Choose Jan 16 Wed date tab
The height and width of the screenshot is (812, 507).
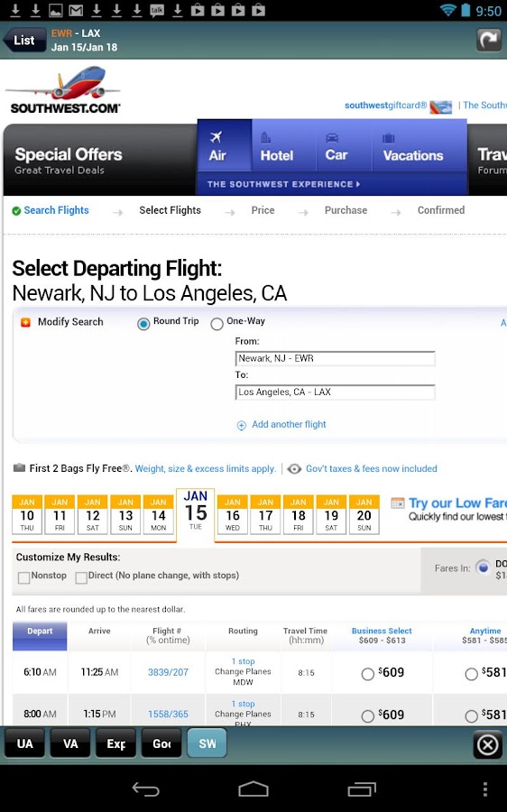click(x=233, y=514)
